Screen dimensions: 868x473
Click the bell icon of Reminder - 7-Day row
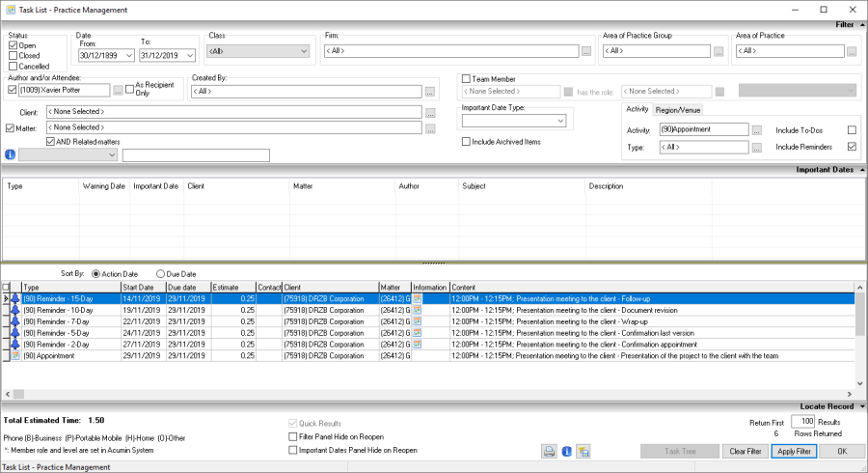pos(15,321)
